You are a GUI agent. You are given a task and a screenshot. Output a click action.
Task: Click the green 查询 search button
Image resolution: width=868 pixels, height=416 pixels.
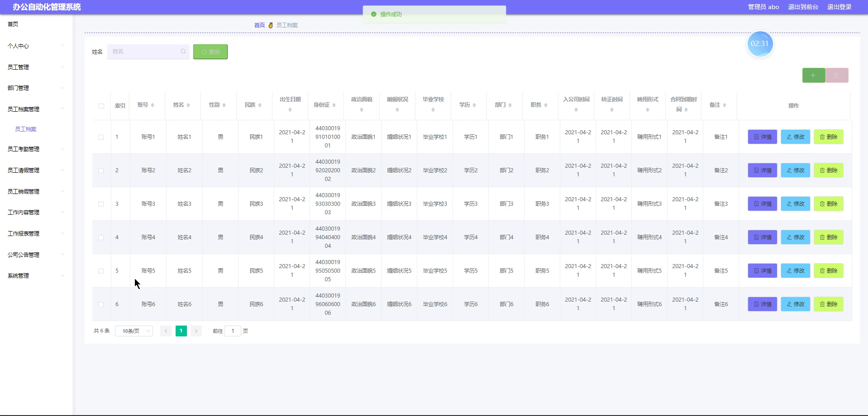click(x=210, y=52)
